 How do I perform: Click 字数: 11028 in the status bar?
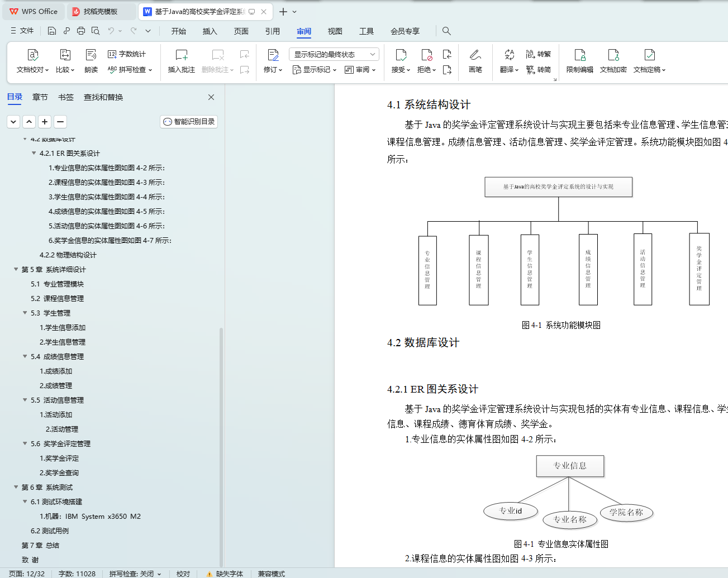(77, 574)
